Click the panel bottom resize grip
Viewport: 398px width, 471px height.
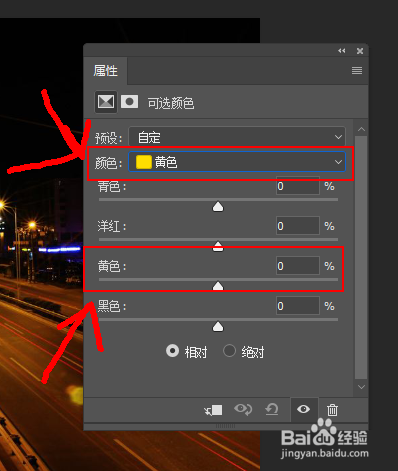225,426
